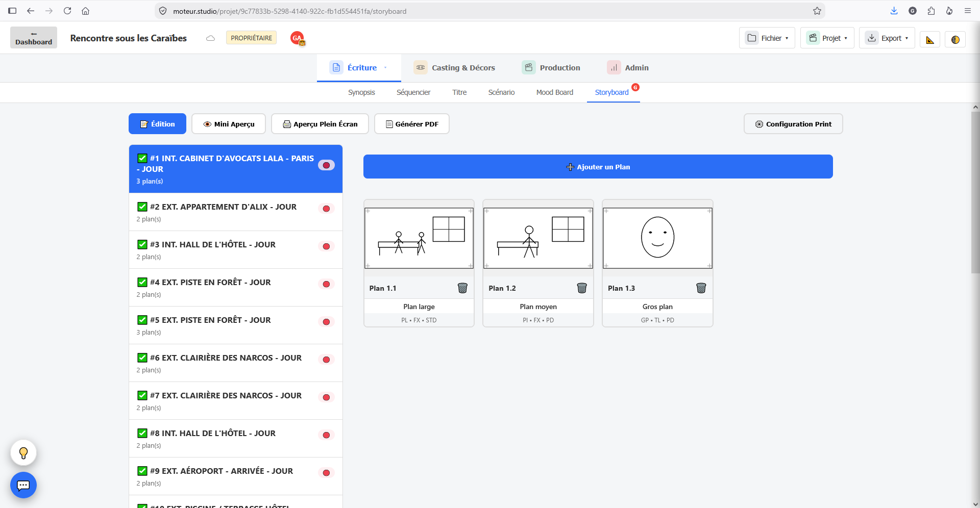980x508 pixels.
Task: Open browser extensions puzzle icon
Action: [x=931, y=11]
